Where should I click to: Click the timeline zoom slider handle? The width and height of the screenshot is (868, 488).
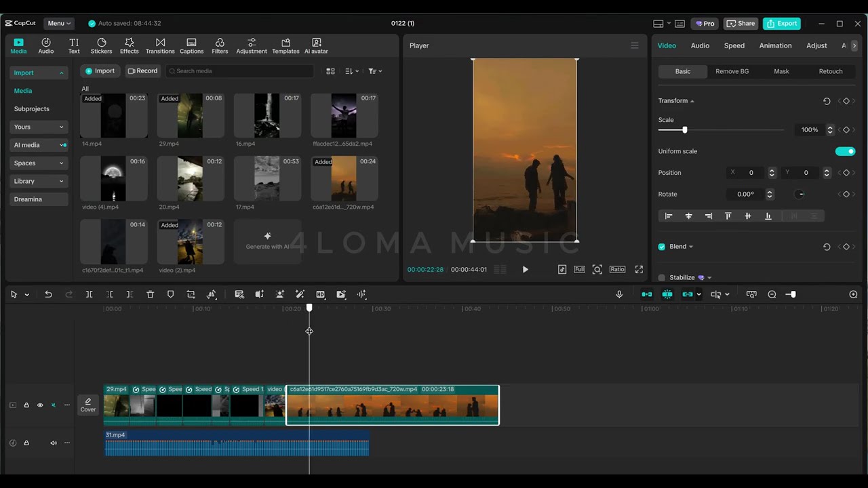(793, 294)
